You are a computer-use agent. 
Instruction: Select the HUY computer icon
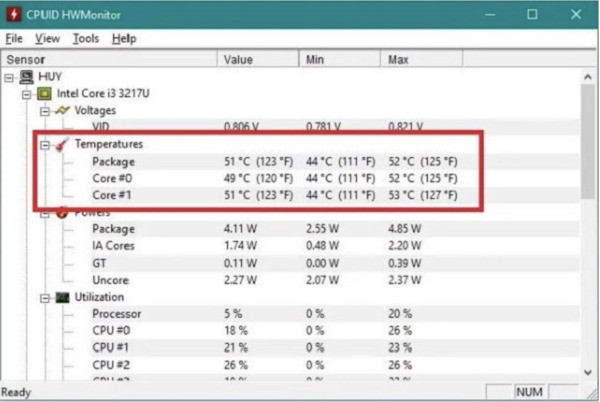pos(27,77)
